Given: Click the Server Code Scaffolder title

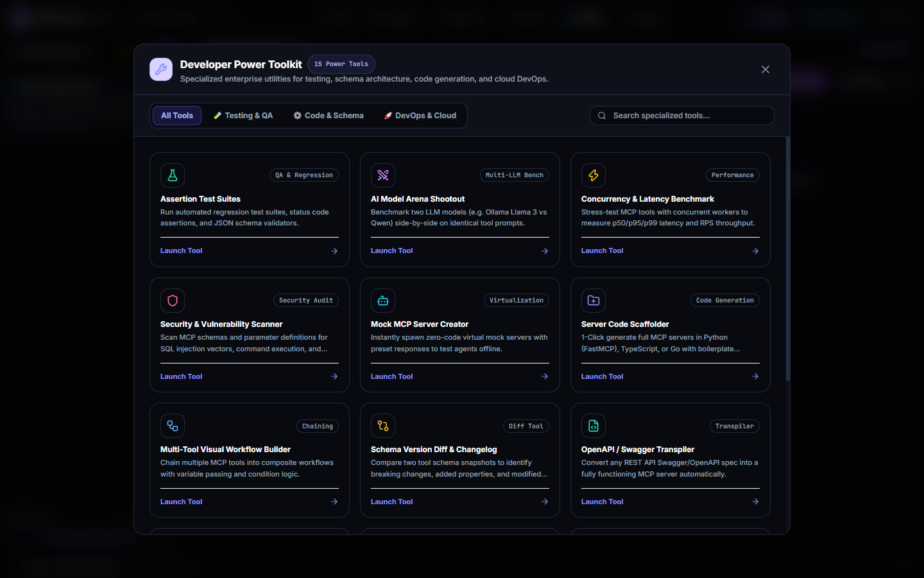Looking at the screenshot, I should pyautogui.click(x=625, y=324).
